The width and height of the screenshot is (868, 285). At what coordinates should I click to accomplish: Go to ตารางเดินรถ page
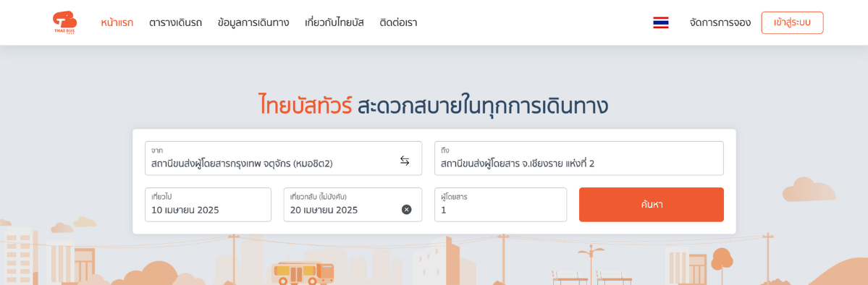[x=175, y=22]
